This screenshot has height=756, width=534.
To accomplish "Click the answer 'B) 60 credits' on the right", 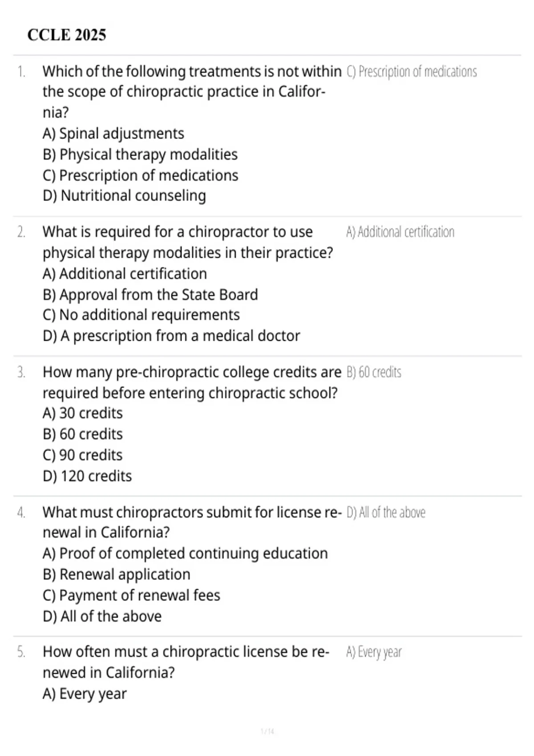I will point(374,372).
